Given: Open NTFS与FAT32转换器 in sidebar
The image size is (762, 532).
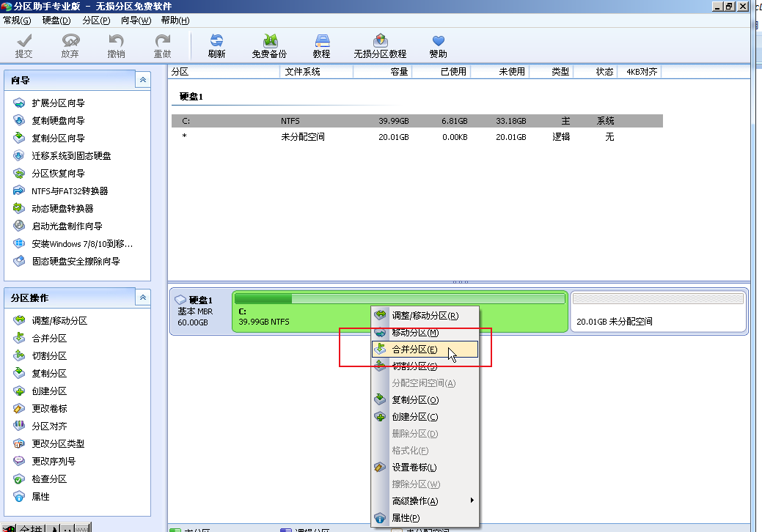Looking at the screenshot, I should click(70, 191).
